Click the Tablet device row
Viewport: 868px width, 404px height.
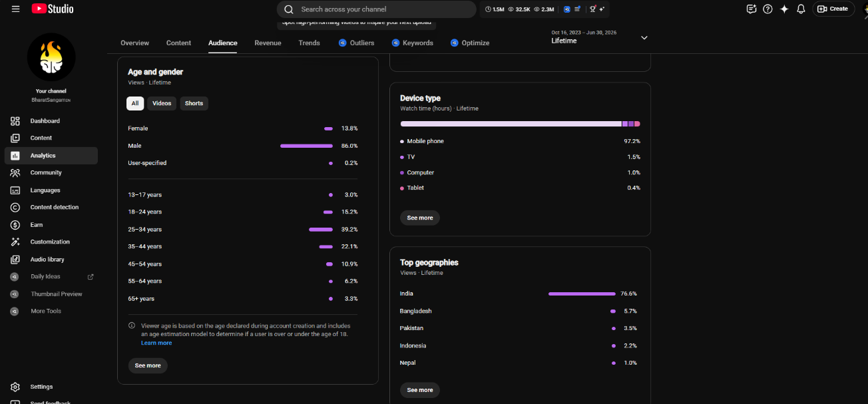pos(520,188)
